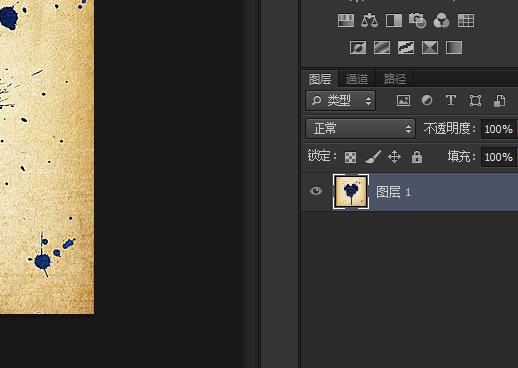Filter layers by smart objects

[x=499, y=101]
